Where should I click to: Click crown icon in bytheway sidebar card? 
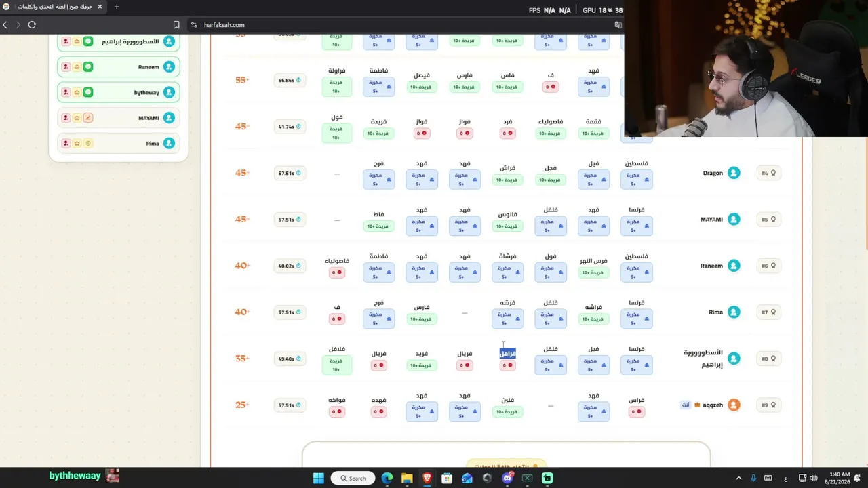tap(77, 92)
